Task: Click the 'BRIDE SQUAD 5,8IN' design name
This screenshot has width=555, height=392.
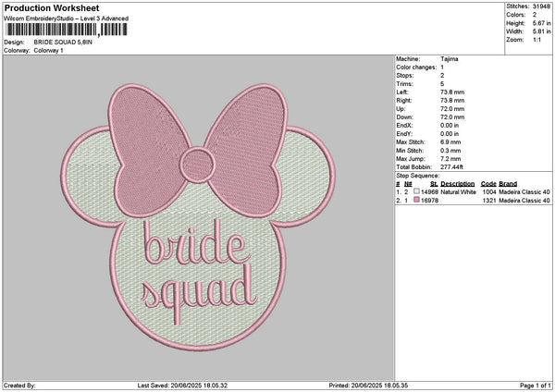Action: coord(63,43)
